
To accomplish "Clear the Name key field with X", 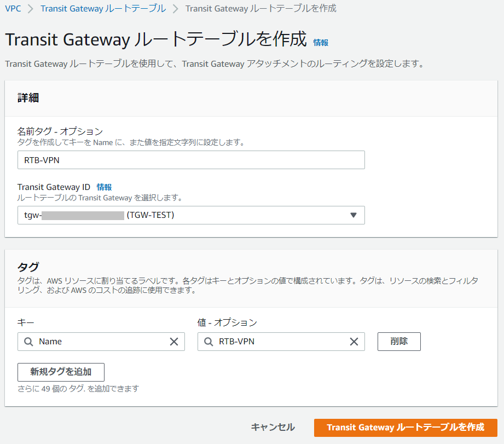I will coord(174,342).
